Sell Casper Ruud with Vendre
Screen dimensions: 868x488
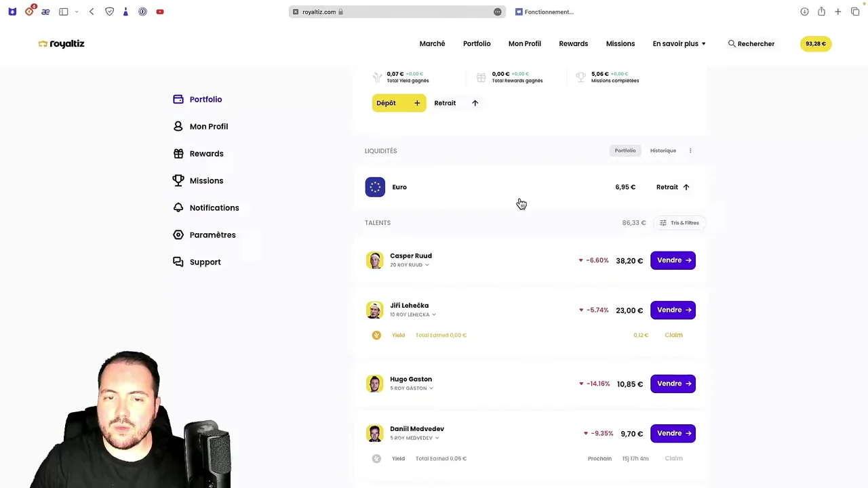click(x=673, y=260)
